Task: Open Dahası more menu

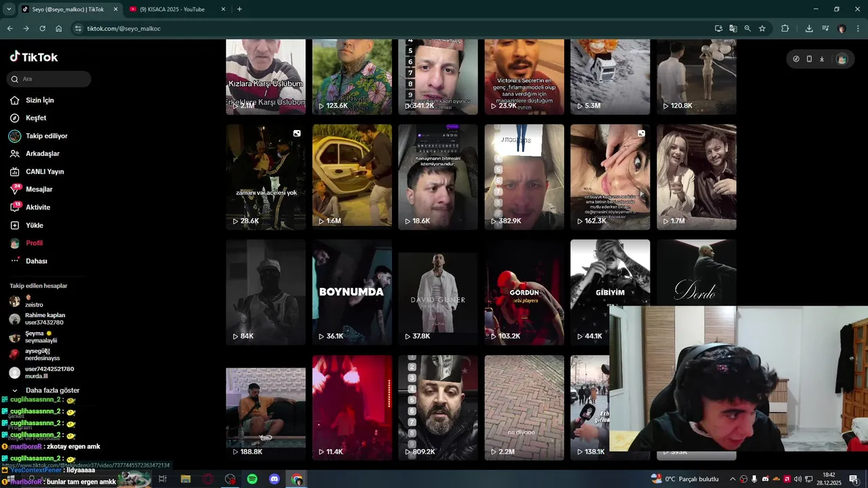Action: tap(36, 261)
